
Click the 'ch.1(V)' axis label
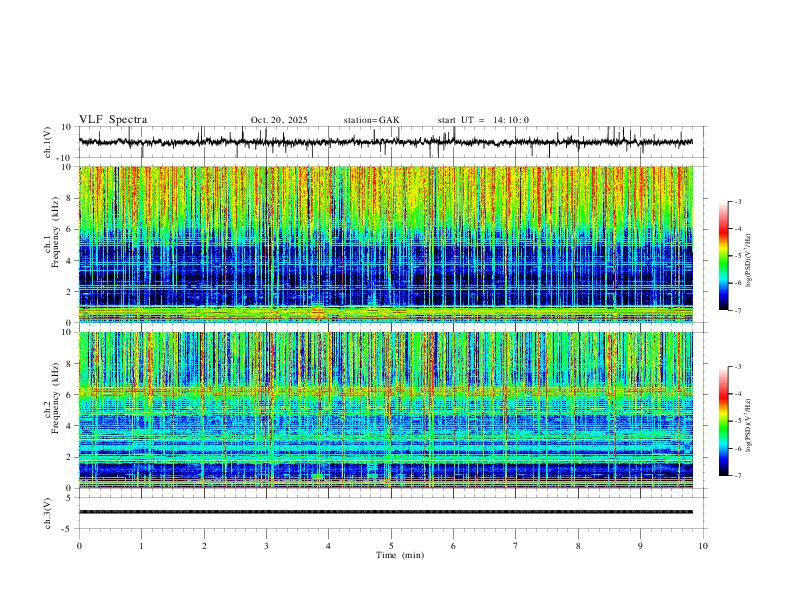click(48, 142)
